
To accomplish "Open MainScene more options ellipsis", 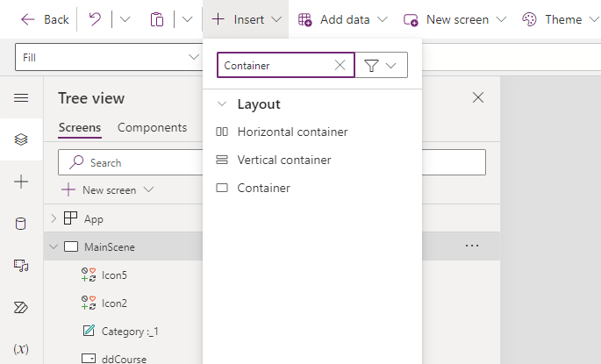I will click(x=472, y=246).
